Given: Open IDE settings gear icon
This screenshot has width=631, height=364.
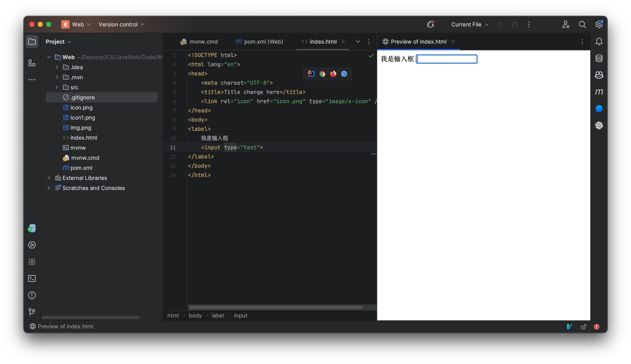Looking at the screenshot, I should click(x=599, y=25).
